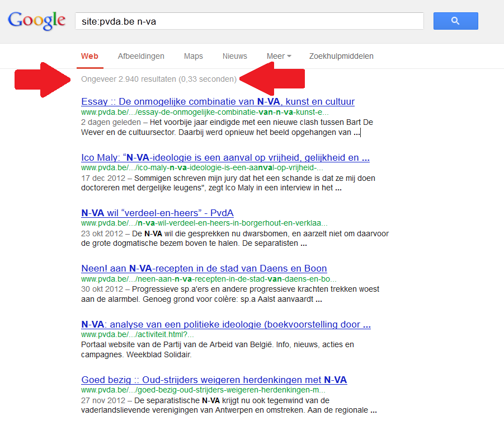This screenshot has height=425, width=504.
Task: Open the Ico Maly N-VA-ideologie result
Action: coord(225,157)
